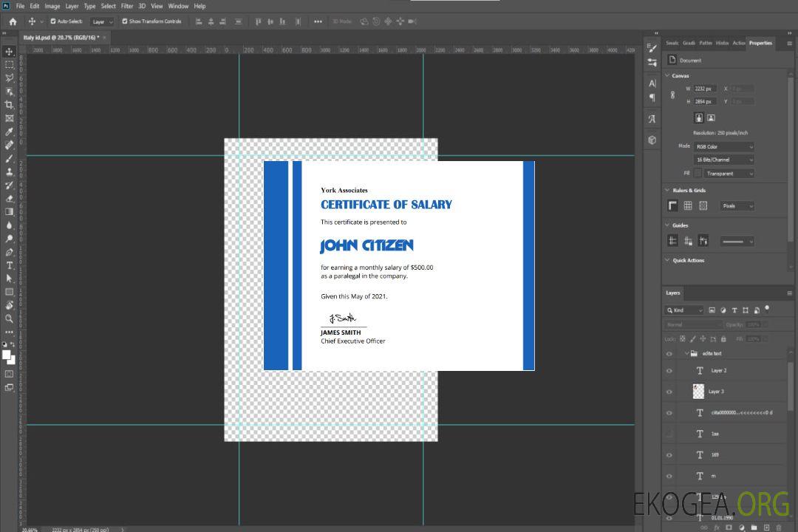Select the Eyedropper tool
Screen dimensions: 798x532
point(10,132)
